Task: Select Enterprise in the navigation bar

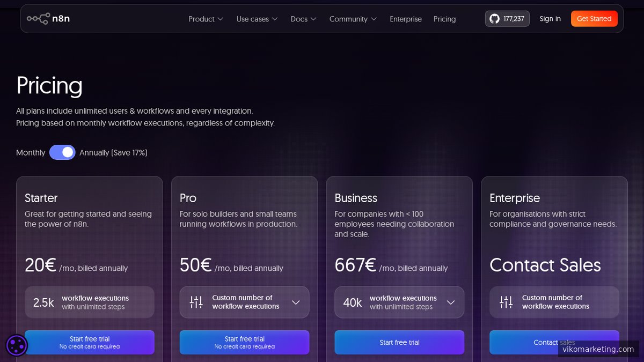Action: pos(405,19)
